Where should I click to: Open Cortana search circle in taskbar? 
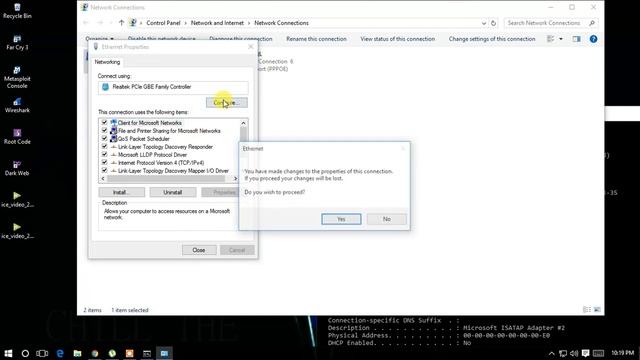point(25,353)
